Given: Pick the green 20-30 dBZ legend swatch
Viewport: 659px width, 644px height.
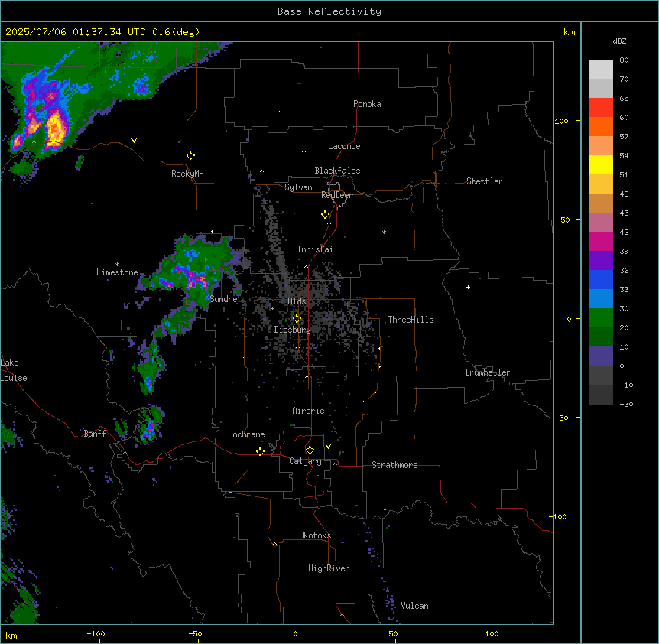Looking at the screenshot, I should (601, 318).
